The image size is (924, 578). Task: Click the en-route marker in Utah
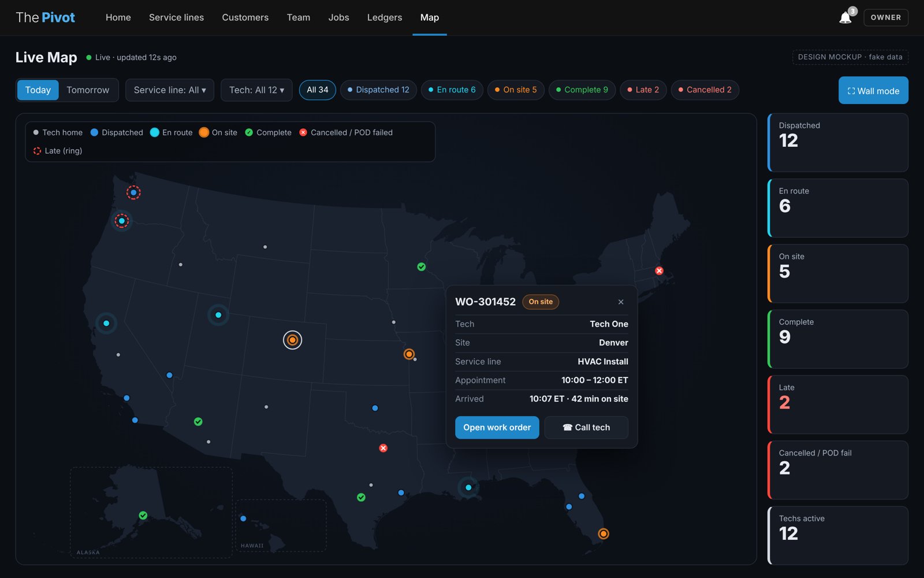(x=218, y=315)
